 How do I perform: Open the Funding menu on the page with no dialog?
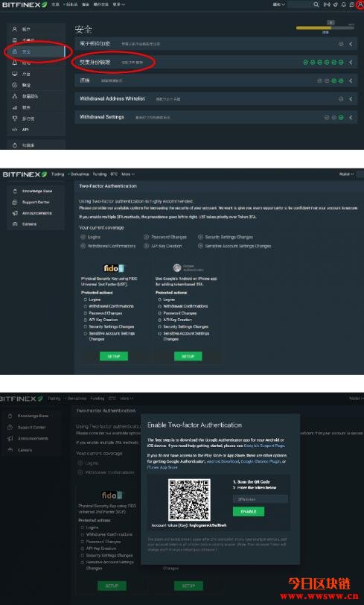[x=100, y=174]
